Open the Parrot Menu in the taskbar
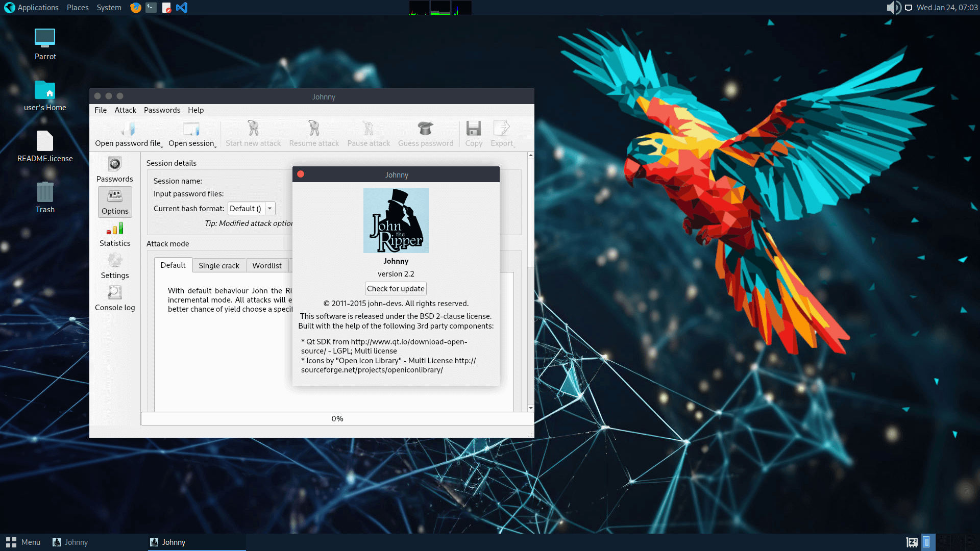Screen dimensions: 980x551 [x=23, y=542]
